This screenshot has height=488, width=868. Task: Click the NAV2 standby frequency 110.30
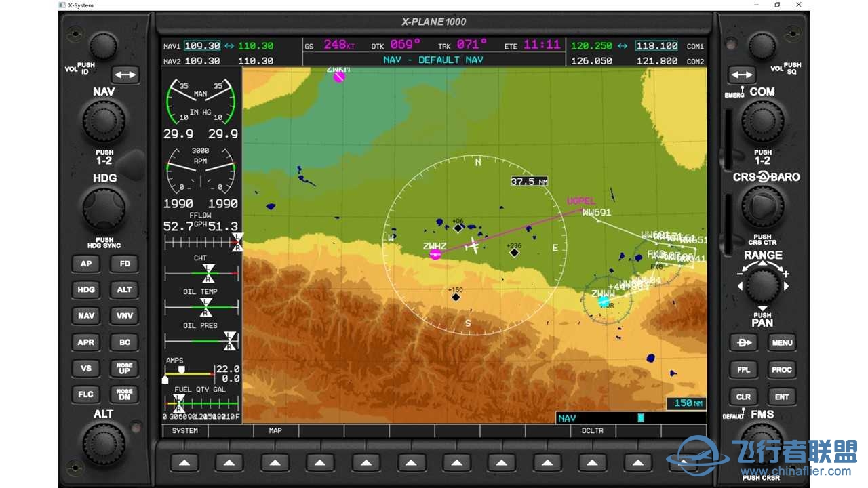coord(256,61)
